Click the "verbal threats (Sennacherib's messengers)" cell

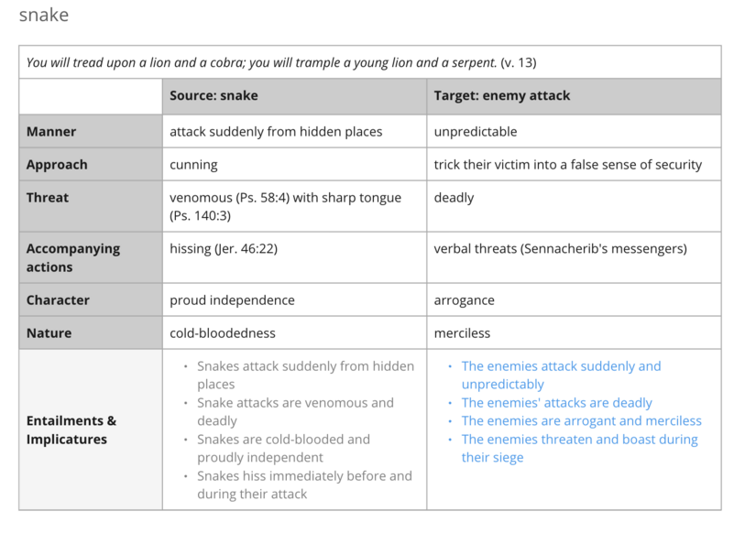click(560, 249)
